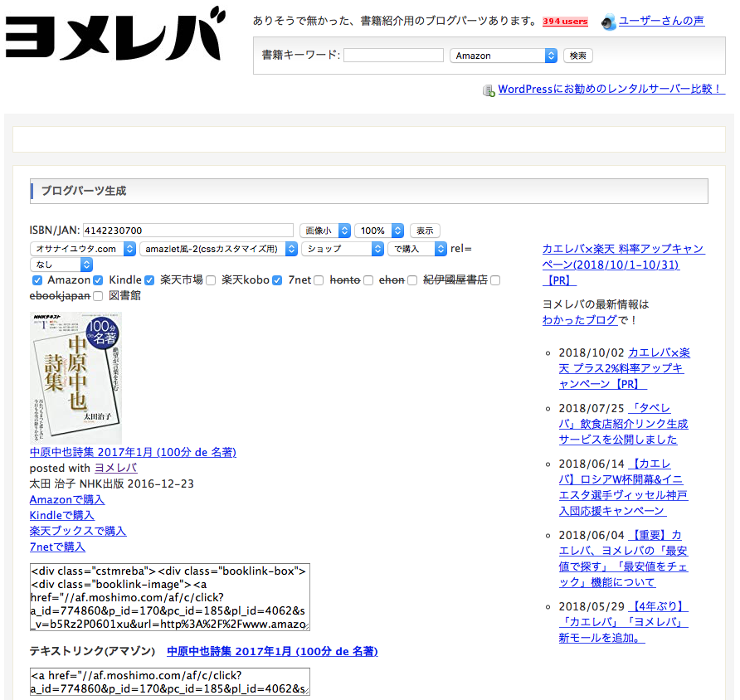Open カエレバ×楽天 料率アップキャンペーン PR link
The width and height of the screenshot is (740, 700).
[x=623, y=265]
